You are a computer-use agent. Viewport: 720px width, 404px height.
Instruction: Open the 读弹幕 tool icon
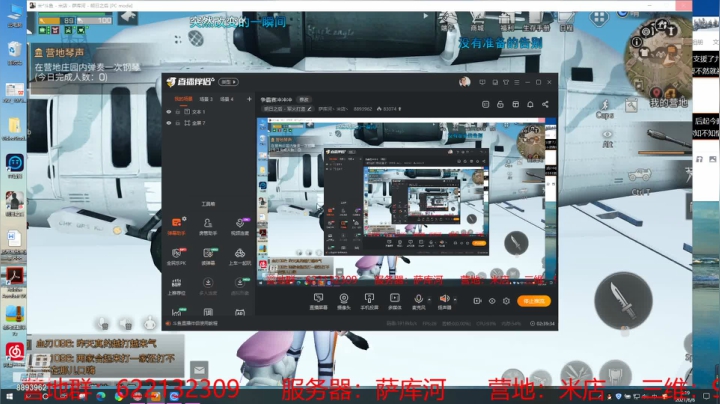(x=208, y=256)
